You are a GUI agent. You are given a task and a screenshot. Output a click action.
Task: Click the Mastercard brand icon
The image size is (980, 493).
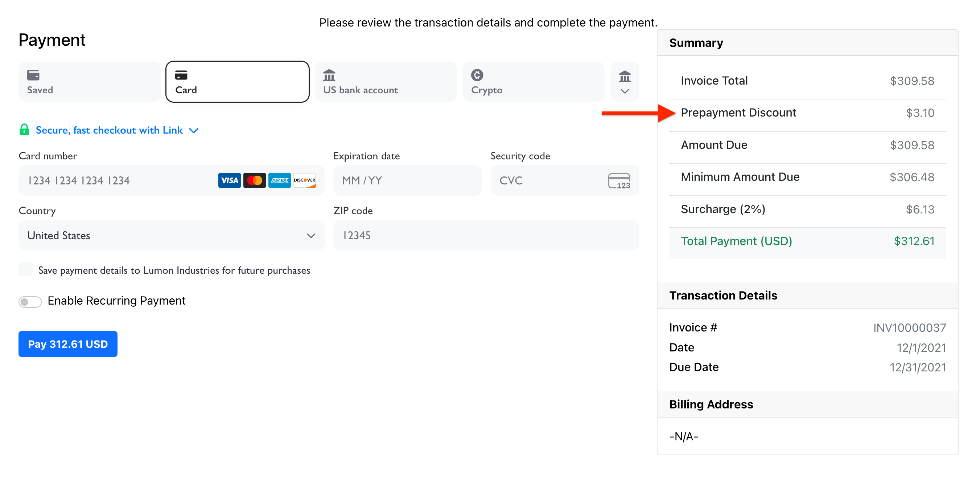coord(254,180)
